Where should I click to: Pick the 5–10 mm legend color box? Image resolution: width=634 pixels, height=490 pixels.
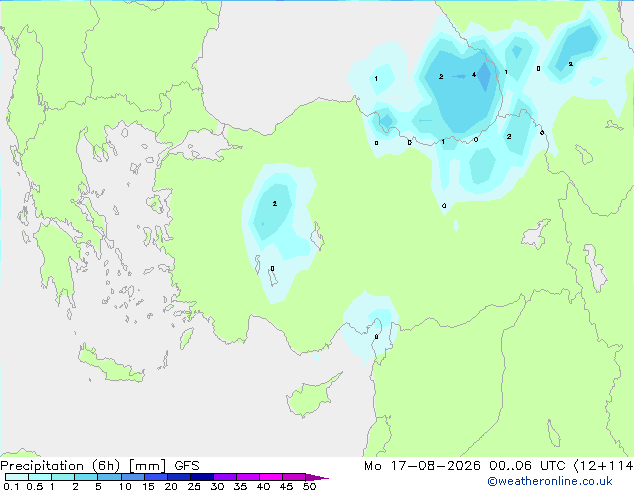click(x=109, y=477)
